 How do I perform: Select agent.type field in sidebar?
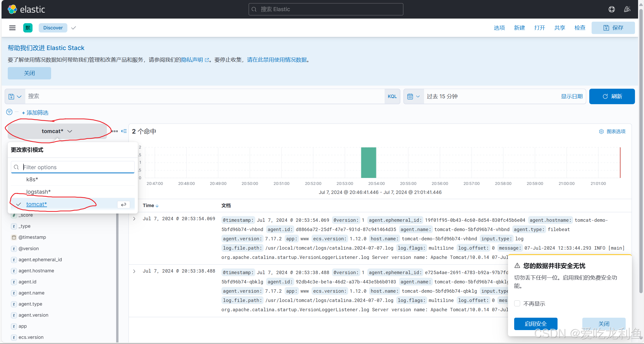tap(30, 304)
